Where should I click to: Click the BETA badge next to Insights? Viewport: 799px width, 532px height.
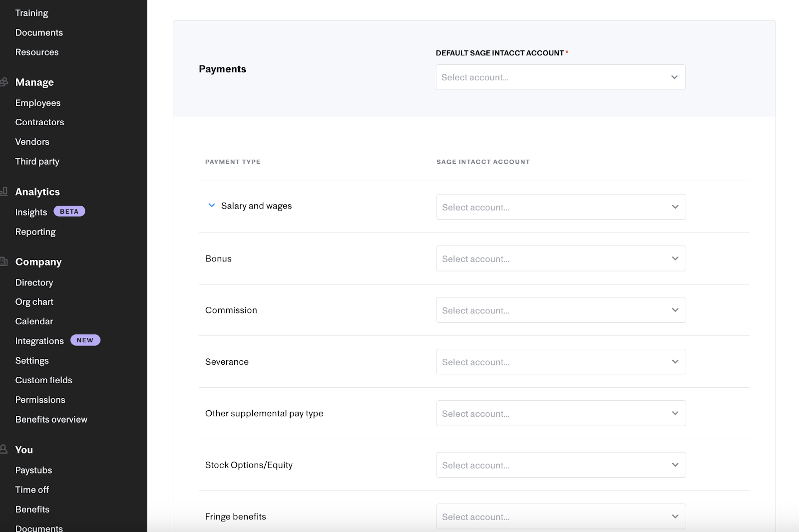click(69, 211)
